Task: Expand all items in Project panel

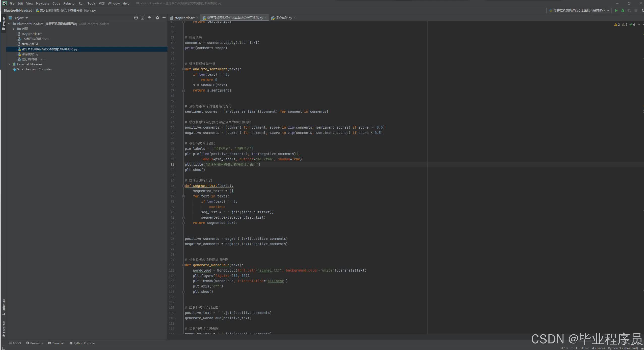Action: point(143,18)
